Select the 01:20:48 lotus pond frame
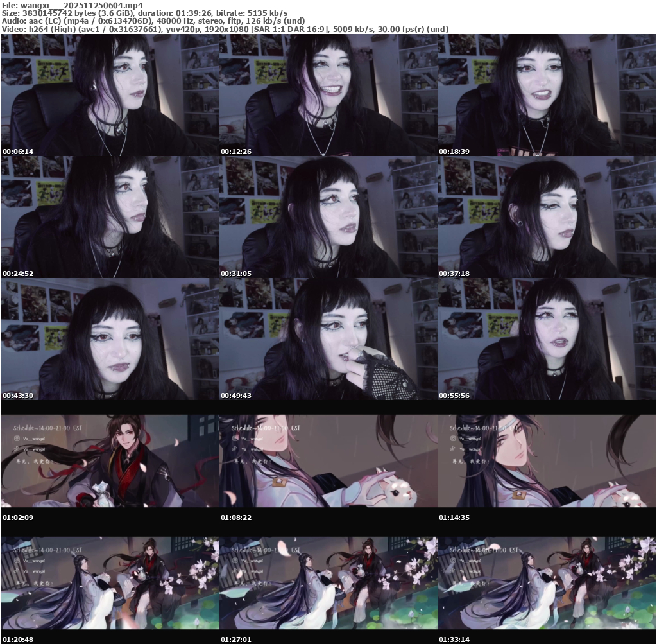 click(110, 583)
